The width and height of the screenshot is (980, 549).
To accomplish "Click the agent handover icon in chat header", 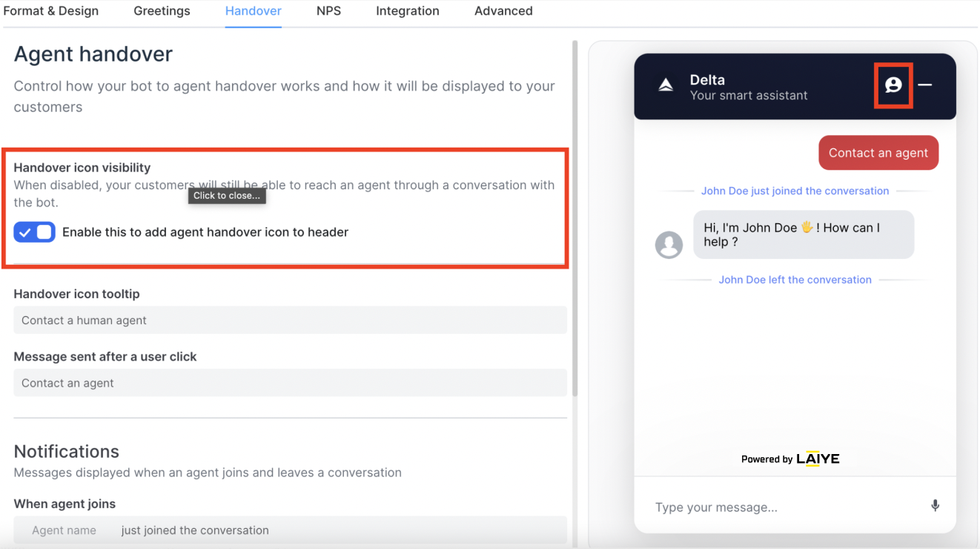I will [x=893, y=85].
